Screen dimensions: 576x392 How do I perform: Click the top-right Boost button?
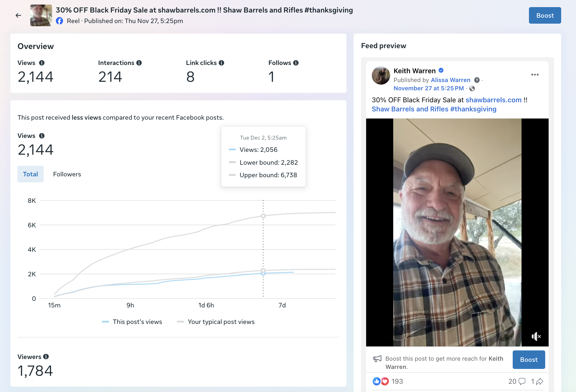[x=545, y=15]
